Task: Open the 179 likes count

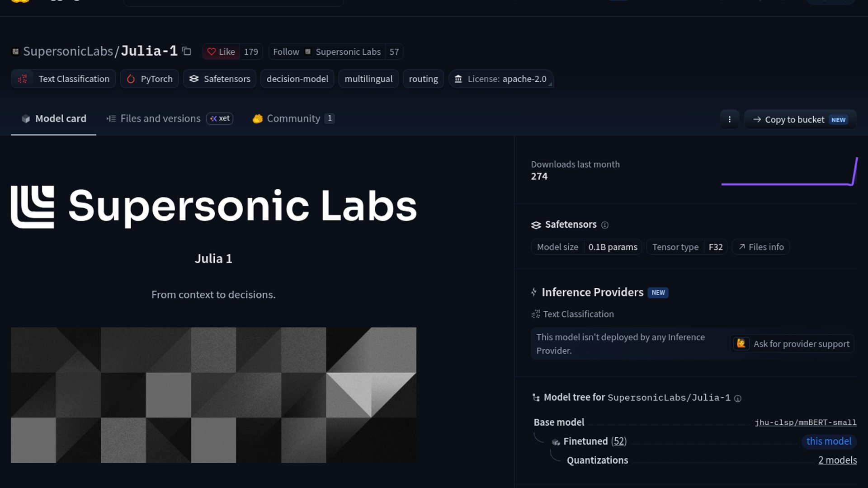Action: tap(251, 52)
